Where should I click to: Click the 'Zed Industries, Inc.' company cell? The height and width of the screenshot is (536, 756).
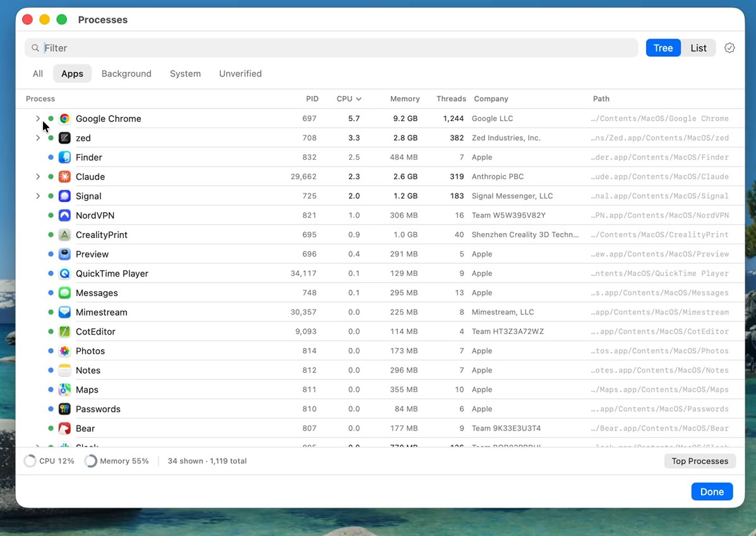[x=506, y=138]
